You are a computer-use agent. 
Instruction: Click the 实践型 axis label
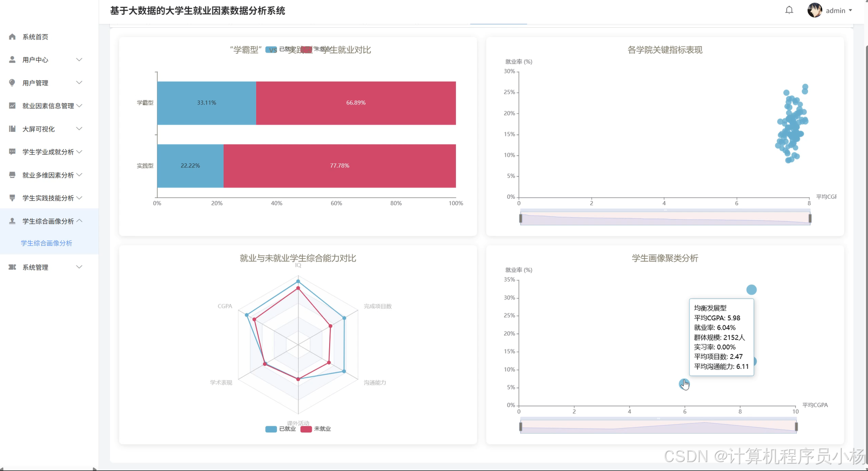click(145, 166)
